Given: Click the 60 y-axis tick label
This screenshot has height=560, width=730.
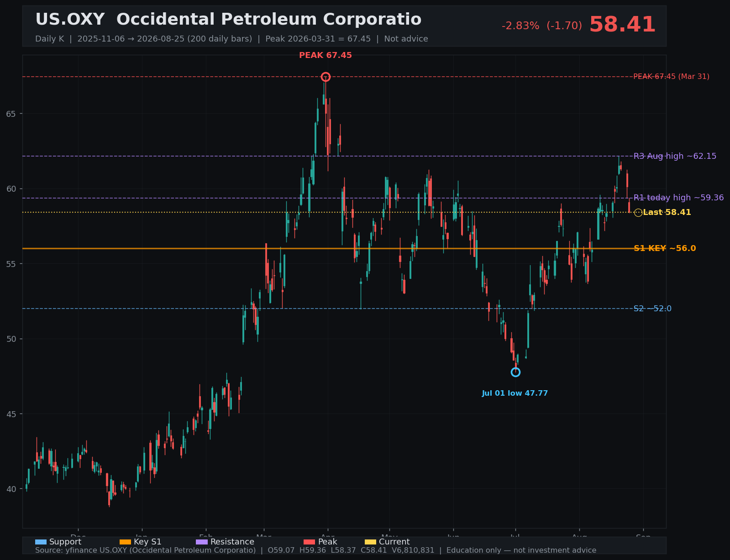Looking at the screenshot, I should click(10, 189).
